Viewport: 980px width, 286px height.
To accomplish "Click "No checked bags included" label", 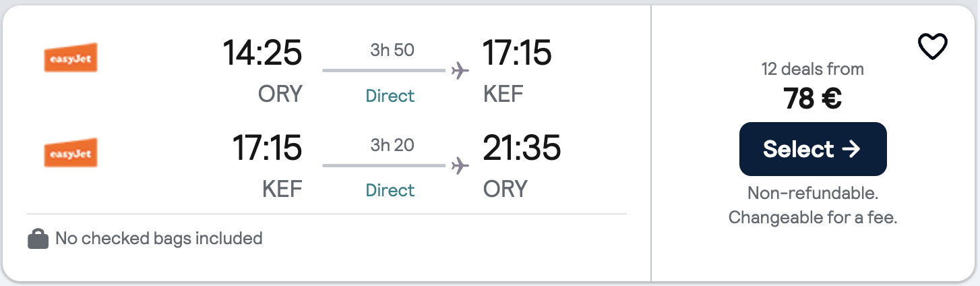I will (158, 238).
